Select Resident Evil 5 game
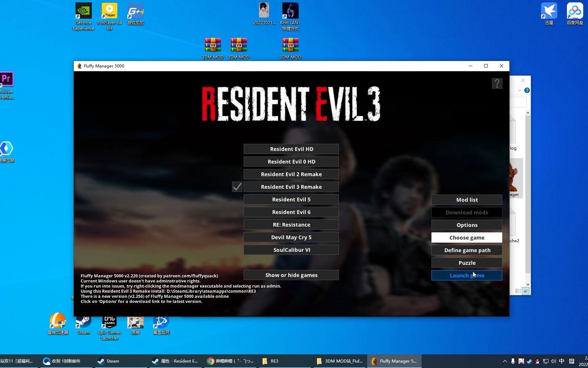 click(291, 199)
